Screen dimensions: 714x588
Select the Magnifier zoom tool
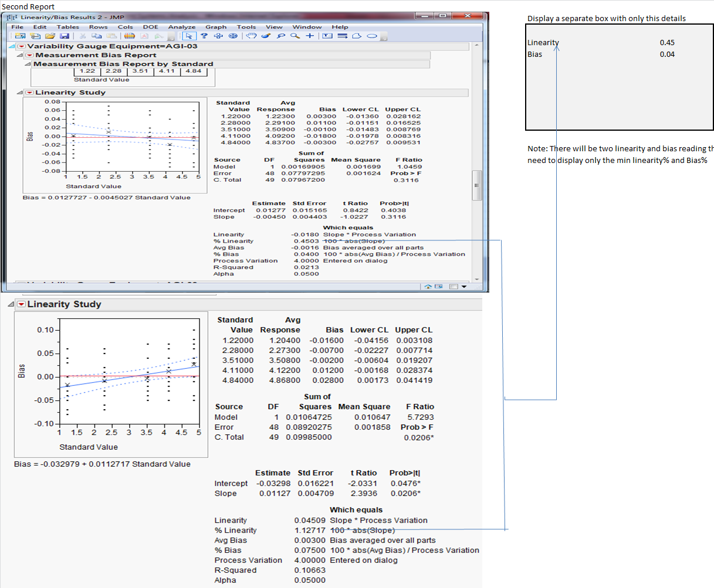(x=295, y=36)
